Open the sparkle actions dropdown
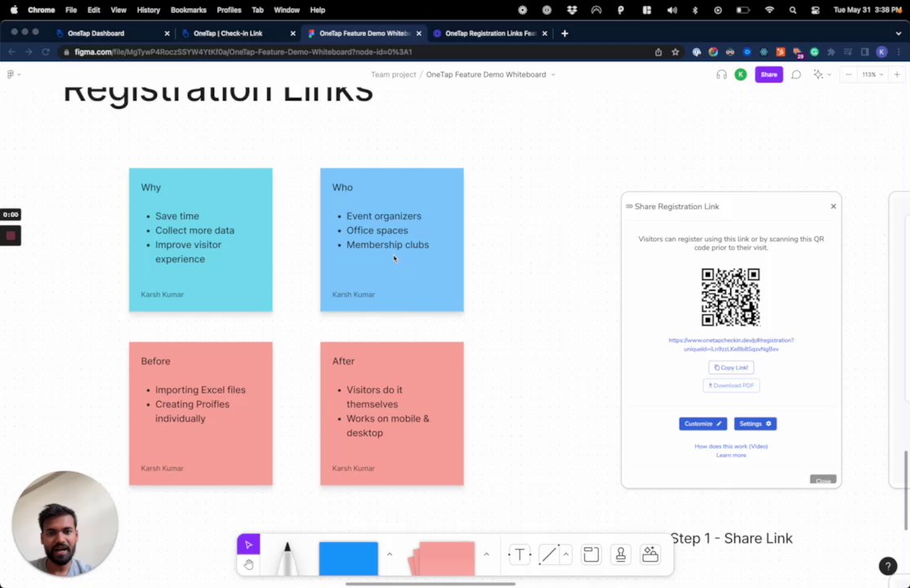910x588 pixels. 823,74
